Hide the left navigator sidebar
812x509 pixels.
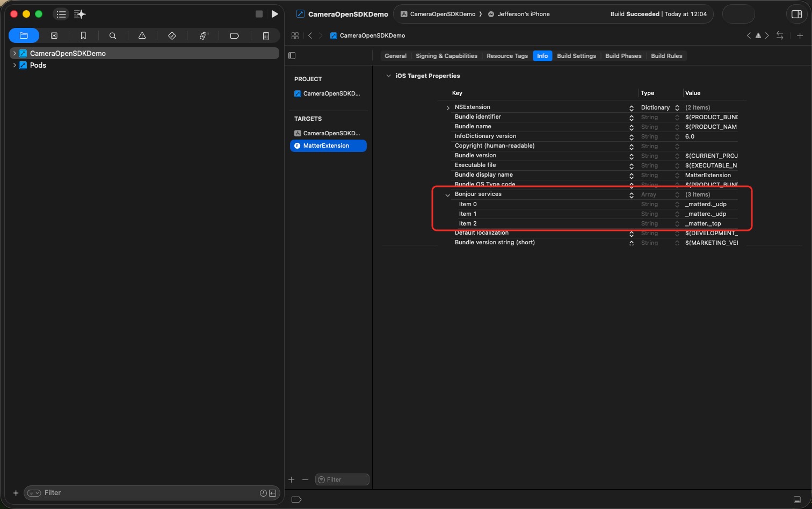click(x=292, y=55)
